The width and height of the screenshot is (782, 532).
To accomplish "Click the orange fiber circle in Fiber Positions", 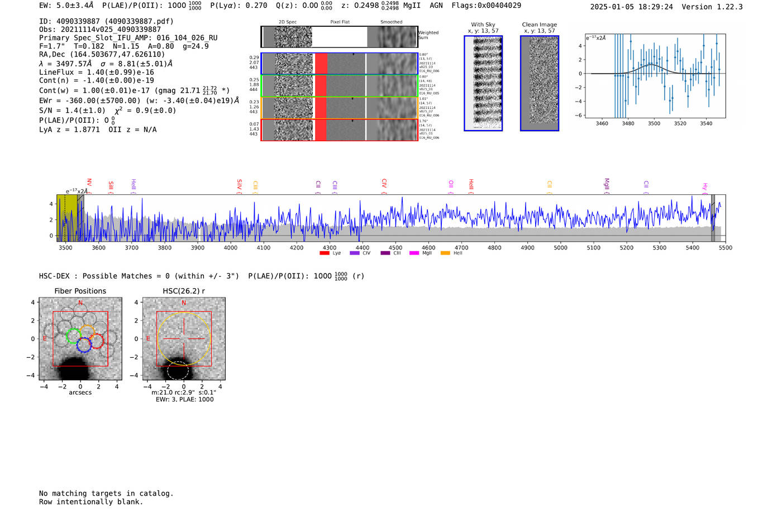I will pos(88,332).
